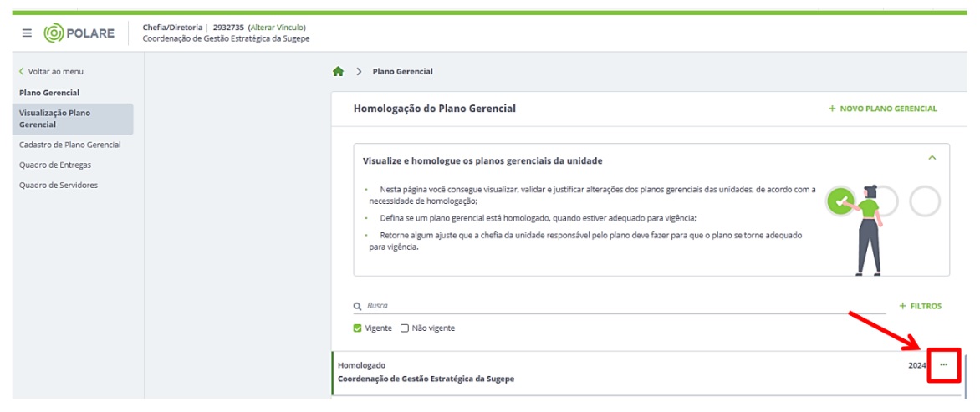The image size is (980, 412).
Task: Expand the Filtros options
Action: click(x=920, y=306)
